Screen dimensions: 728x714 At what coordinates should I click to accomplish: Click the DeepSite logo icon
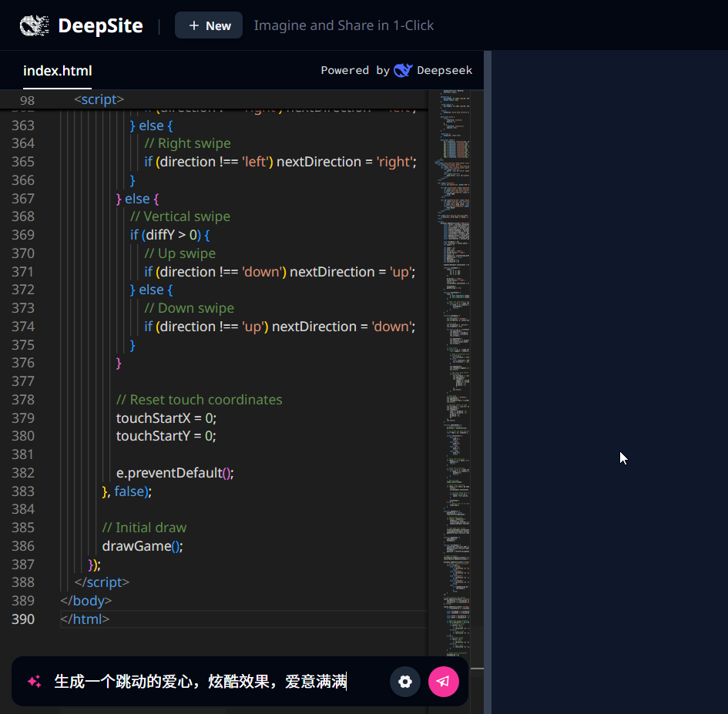coord(35,25)
